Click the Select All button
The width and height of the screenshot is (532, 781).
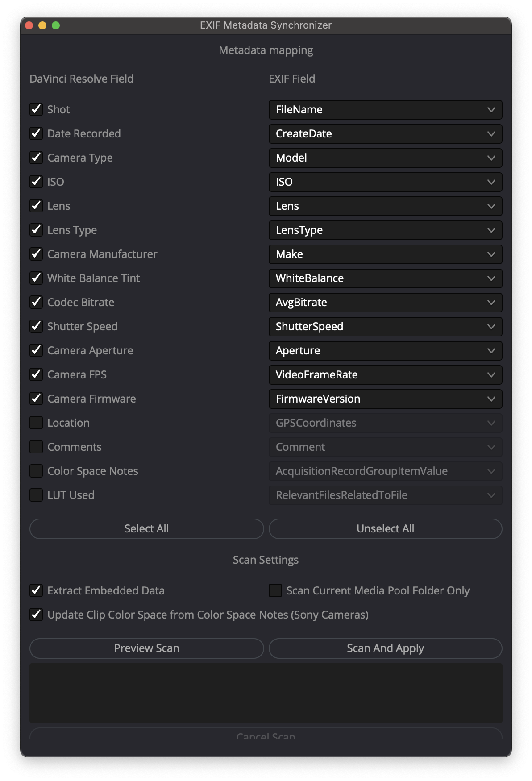pos(146,529)
